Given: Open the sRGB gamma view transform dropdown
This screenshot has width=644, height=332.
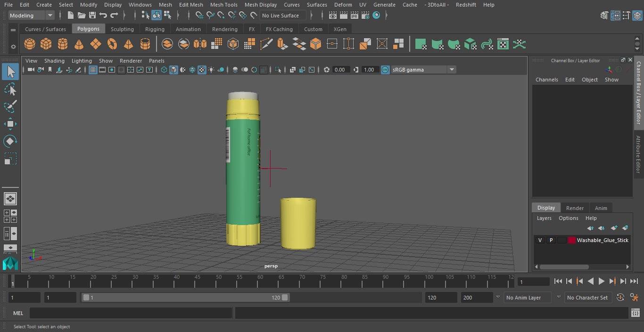Looking at the screenshot, I should coord(423,70).
